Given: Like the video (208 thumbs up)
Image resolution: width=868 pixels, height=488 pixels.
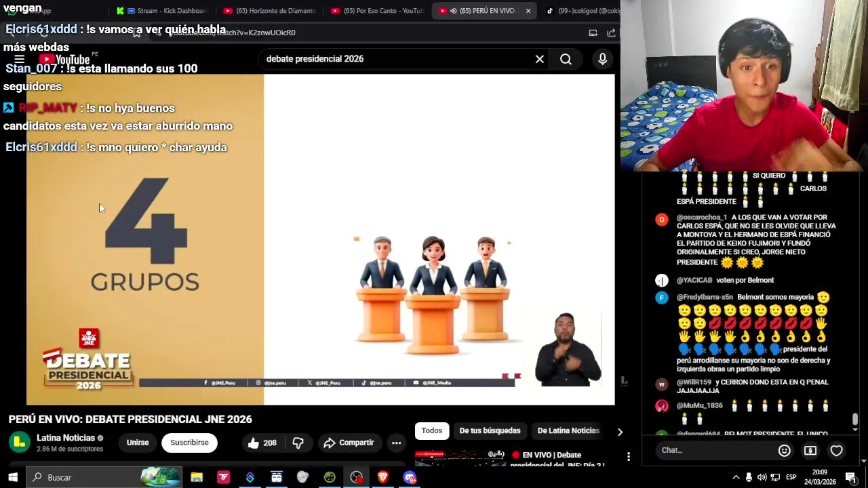Looking at the screenshot, I should [x=262, y=443].
